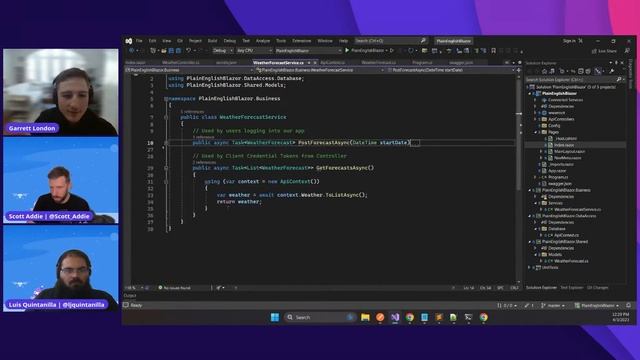This screenshot has width=640, height=360.
Task: Select swagger.json in Solution Explorer tree
Action: click(560, 184)
